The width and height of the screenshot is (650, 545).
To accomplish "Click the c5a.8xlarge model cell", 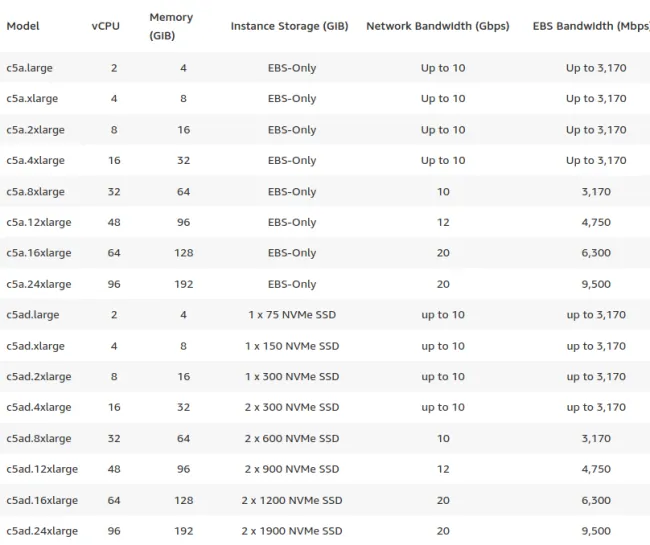I will click(35, 192).
